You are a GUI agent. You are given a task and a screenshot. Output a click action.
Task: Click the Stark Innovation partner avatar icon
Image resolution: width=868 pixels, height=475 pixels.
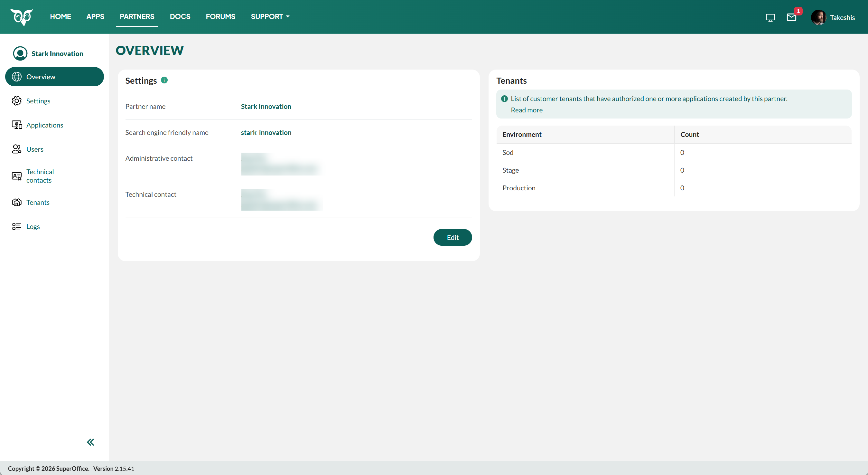tap(20, 53)
